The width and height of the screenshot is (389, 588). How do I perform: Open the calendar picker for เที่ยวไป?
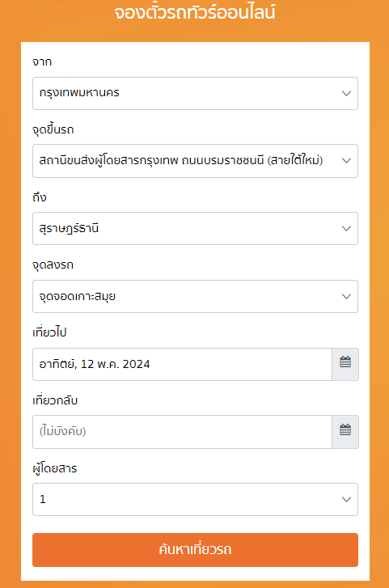point(345,364)
